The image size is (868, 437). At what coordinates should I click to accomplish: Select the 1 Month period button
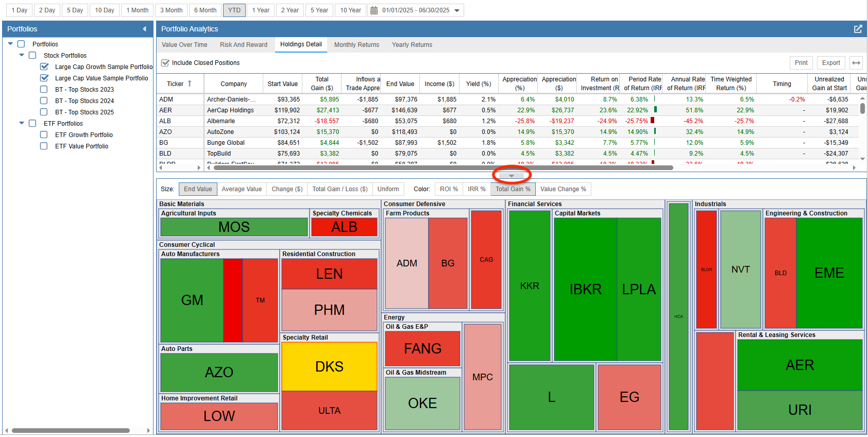[x=138, y=10]
